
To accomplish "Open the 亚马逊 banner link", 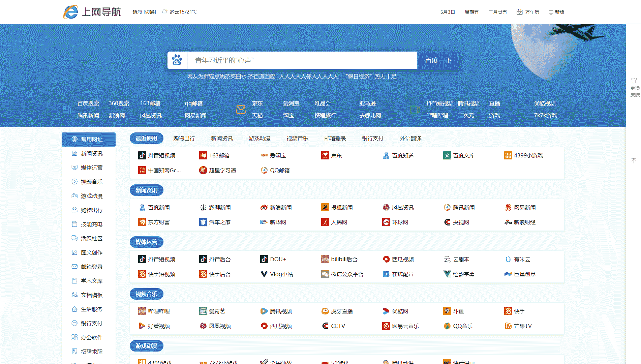I will point(367,103).
